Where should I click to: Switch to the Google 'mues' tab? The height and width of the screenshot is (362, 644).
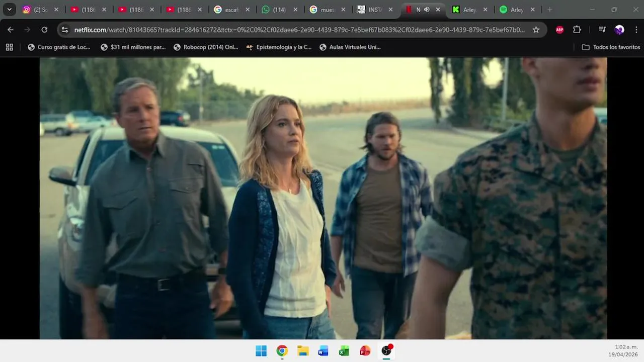pyautogui.click(x=327, y=10)
